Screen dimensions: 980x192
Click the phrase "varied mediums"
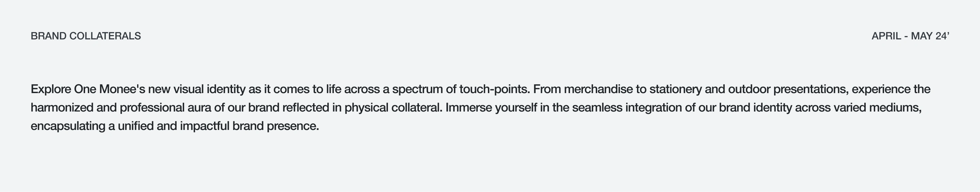[x=877, y=108]
